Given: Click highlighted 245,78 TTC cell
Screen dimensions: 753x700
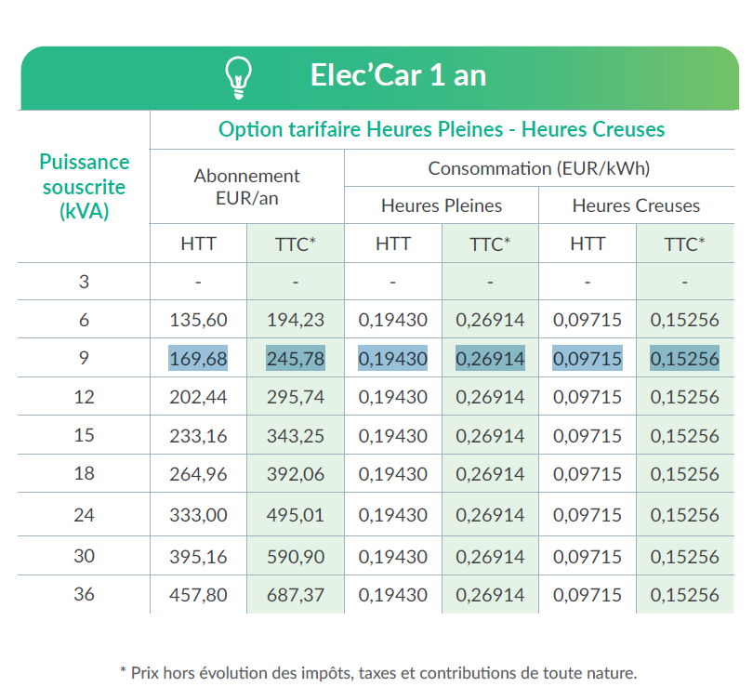Looking at the screenshot, I should point(296,358).
